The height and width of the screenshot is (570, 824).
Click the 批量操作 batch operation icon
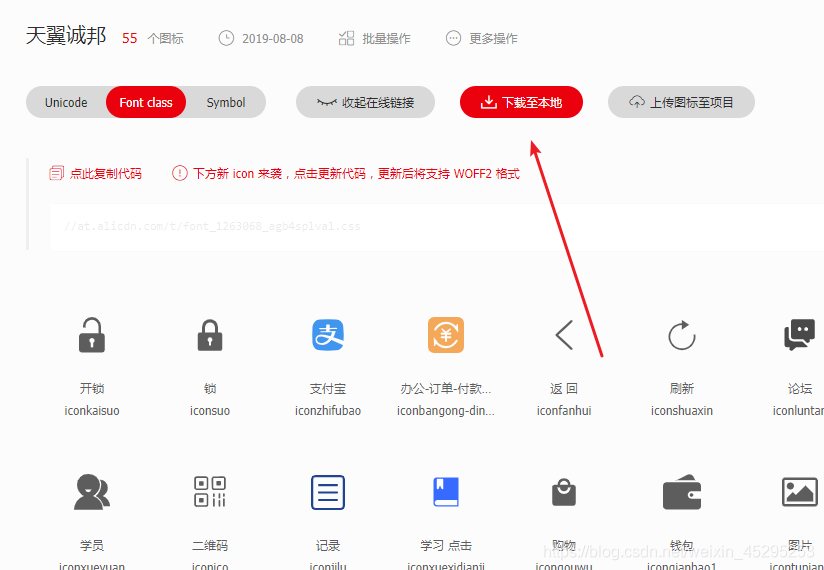pyautogui.click(x=346, y=38)
